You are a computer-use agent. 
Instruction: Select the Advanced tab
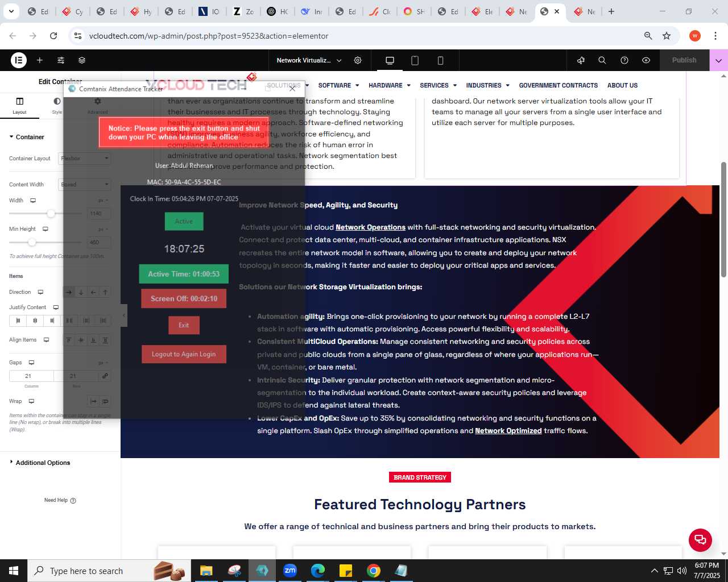tap(97, 105)
